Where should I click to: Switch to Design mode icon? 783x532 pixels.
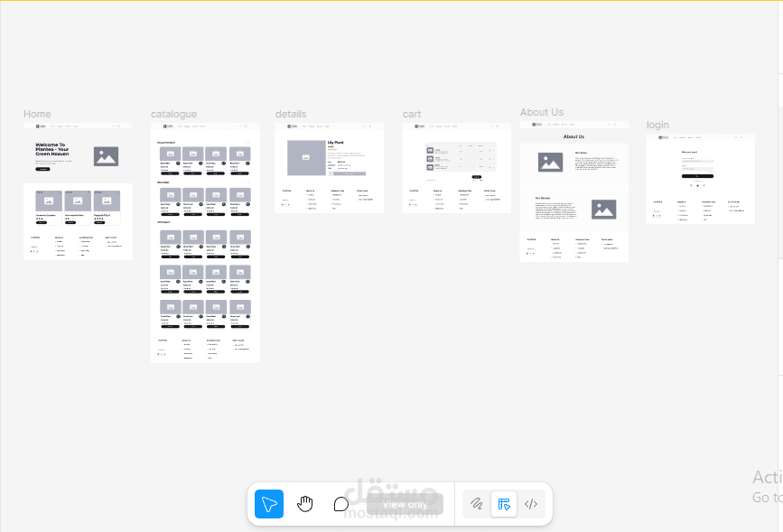[x=504, y=504]
